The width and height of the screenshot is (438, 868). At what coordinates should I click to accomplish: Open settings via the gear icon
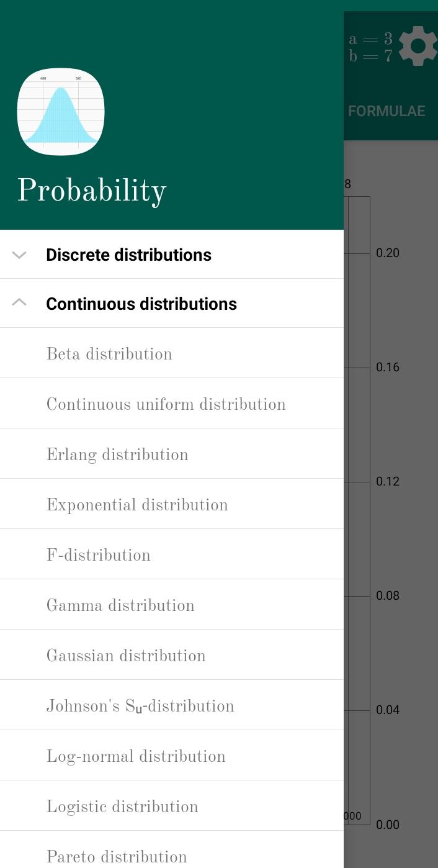(x=418, y=46)
